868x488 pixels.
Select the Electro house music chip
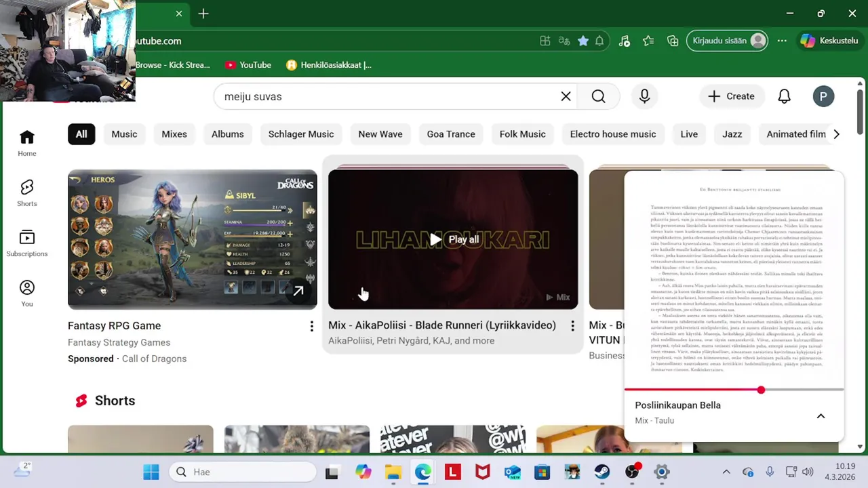(613, 134)
